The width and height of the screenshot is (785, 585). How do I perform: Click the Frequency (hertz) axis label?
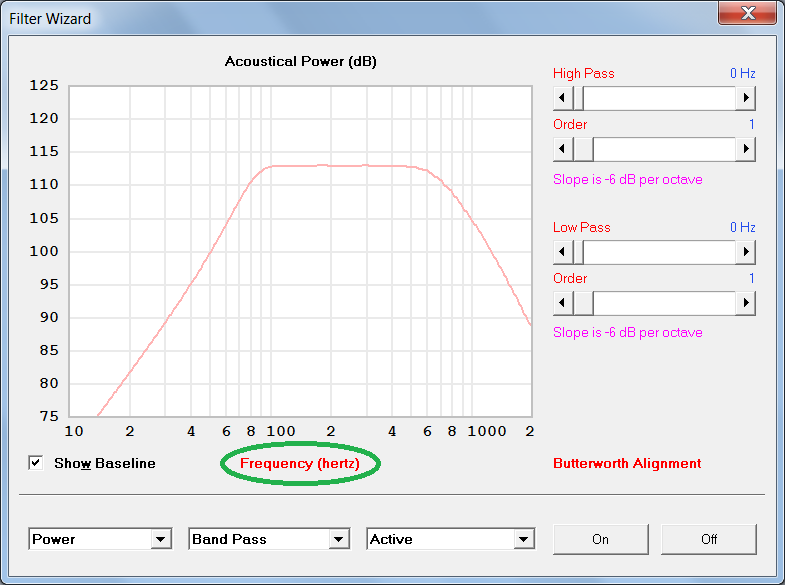300,463
